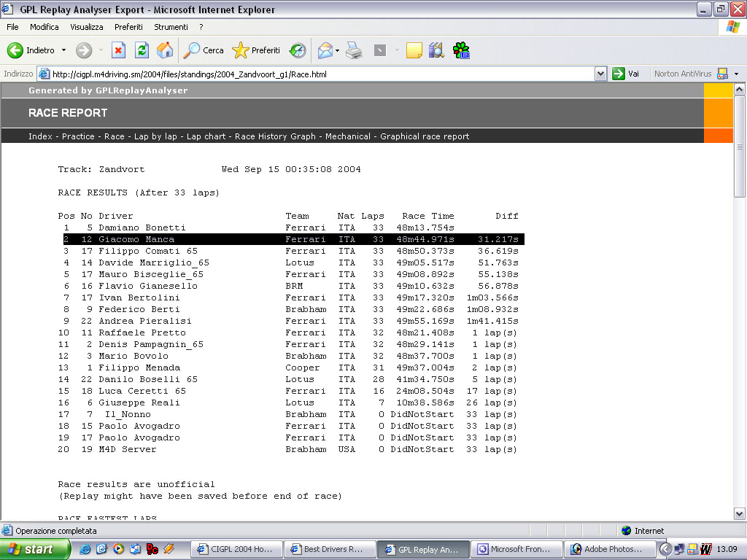
Task: Open edit toolbar dropdown arrow
Action: pos(396,50)
